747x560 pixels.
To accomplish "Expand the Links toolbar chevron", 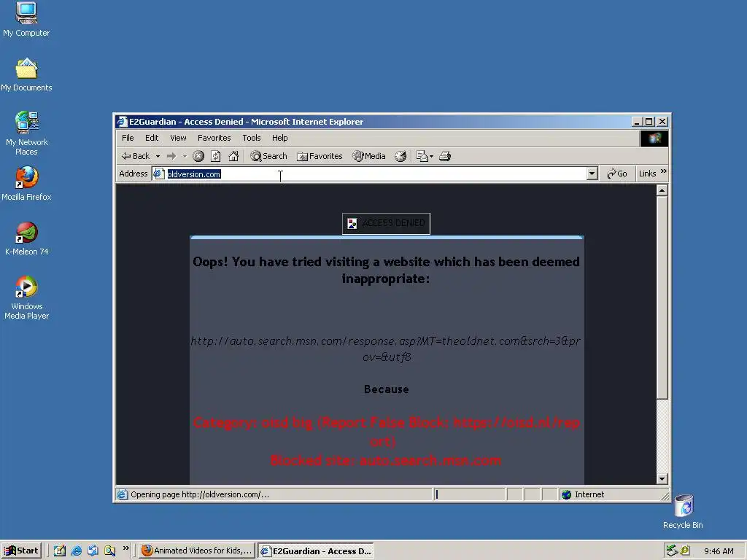I will pos(664,171).
